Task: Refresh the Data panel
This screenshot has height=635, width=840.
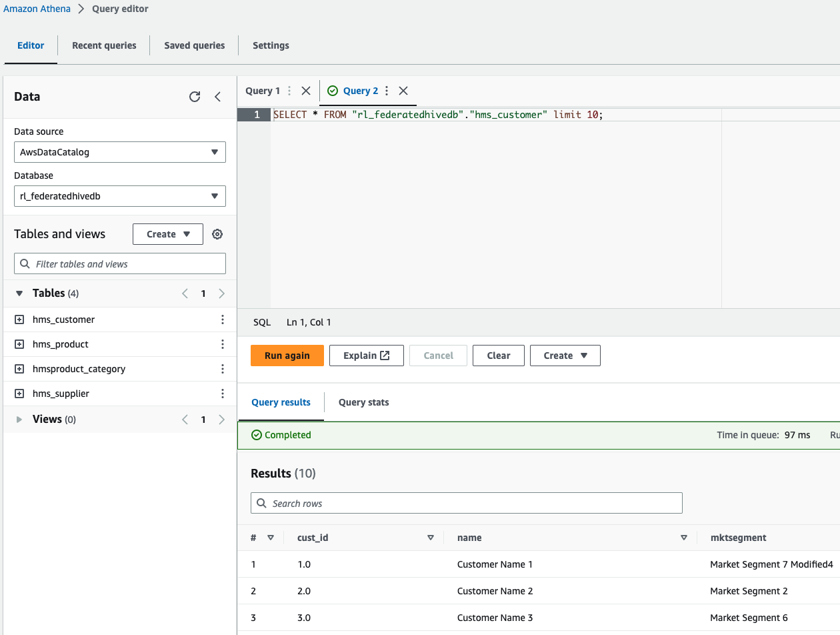Action: (x=195, y=97)
